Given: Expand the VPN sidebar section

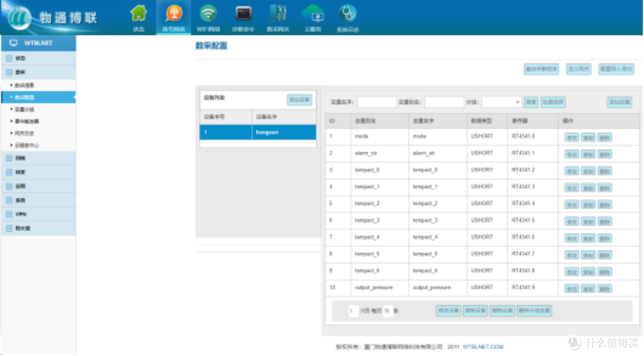Looking at the screenshot, I should pos(38,214).
